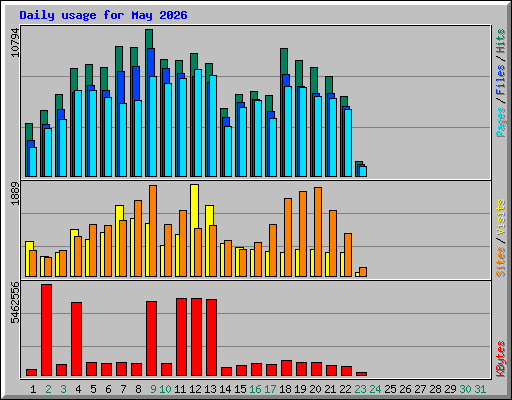Select the 1889 visits axis value
512x400 pixels.
point(15,193)
